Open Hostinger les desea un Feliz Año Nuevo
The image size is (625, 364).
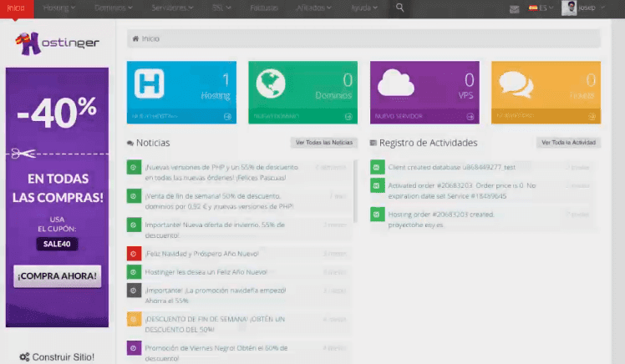[206, 272]
